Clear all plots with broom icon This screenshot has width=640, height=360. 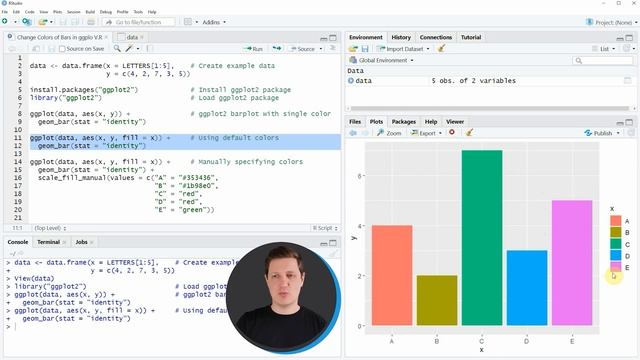pos(469,133)
